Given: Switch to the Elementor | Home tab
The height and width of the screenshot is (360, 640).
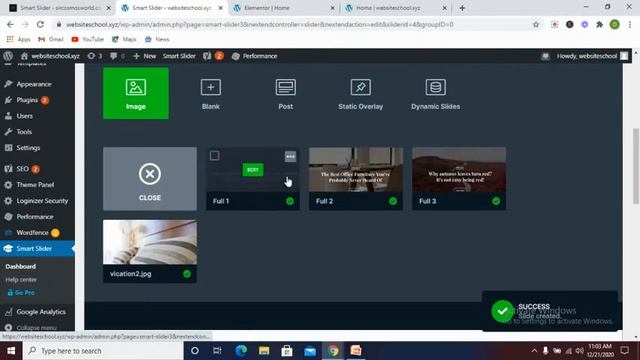Looking at the screenshot, I should (x=284, y=8).
